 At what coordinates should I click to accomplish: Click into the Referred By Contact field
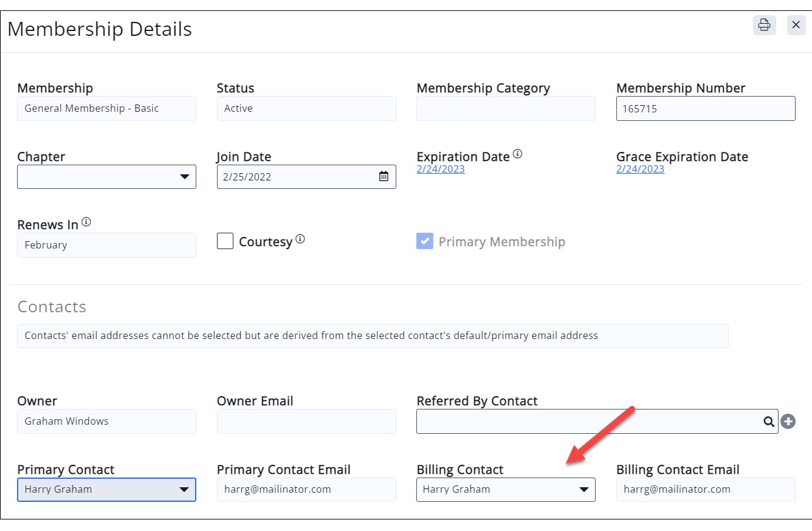coord(587,422)
